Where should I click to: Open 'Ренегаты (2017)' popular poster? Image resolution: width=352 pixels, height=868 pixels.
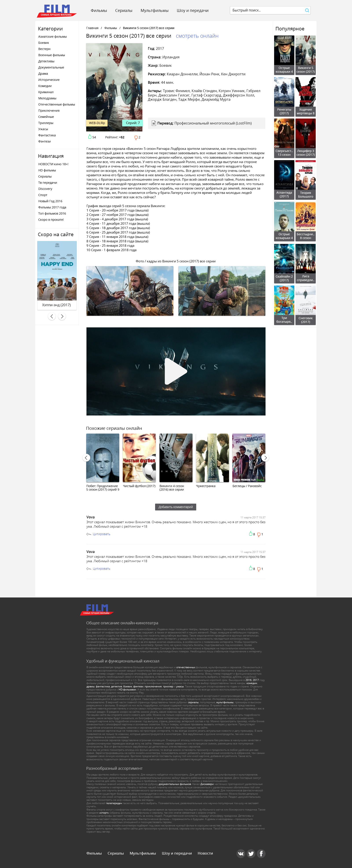coord(284,97)
